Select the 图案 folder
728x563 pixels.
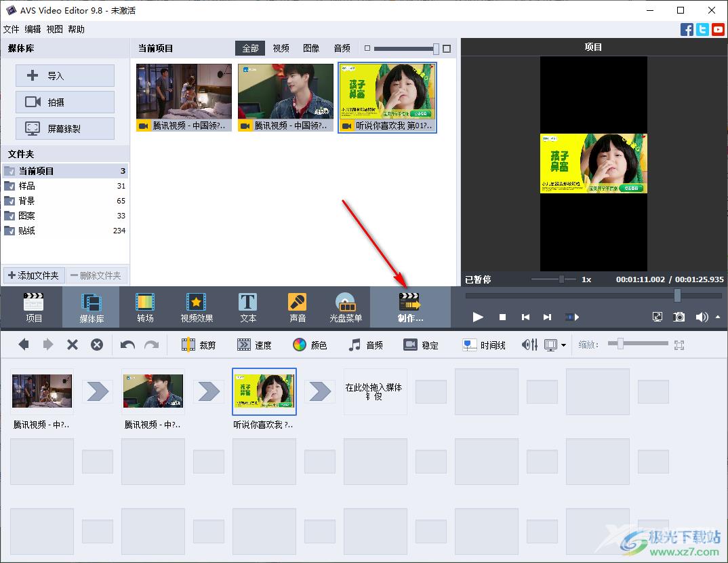(x=65, y=216)
